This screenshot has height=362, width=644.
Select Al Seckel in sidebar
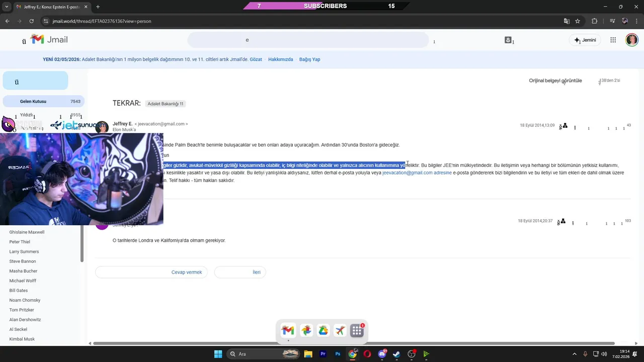18,329
